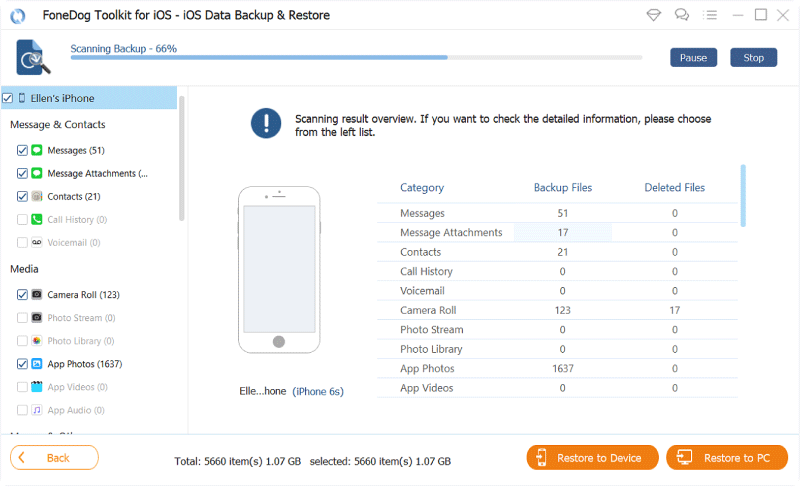Click the left sidebar scrollbar
The width and height of the screenshot is (800, 487).
click(182, 158)
